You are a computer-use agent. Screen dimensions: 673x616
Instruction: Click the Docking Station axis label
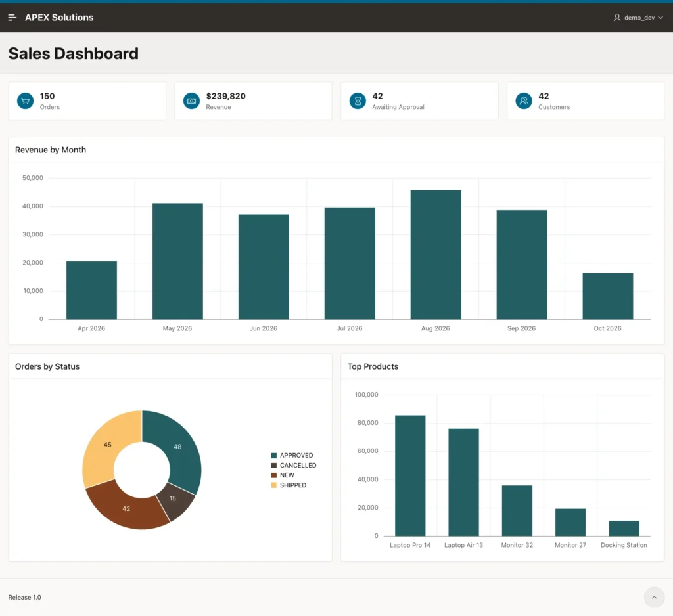pyautogui.click(x=624, y=545)
